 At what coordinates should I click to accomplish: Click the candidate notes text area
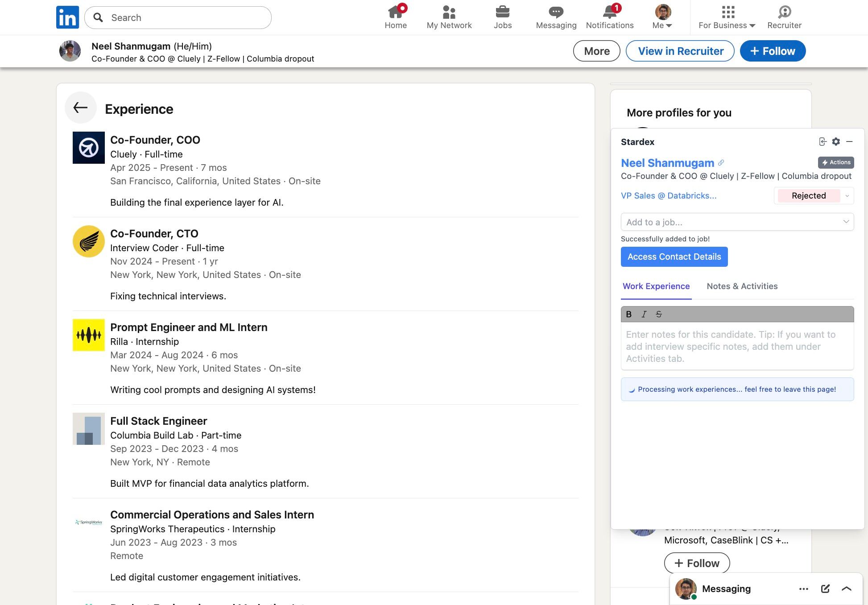(737, 346)
